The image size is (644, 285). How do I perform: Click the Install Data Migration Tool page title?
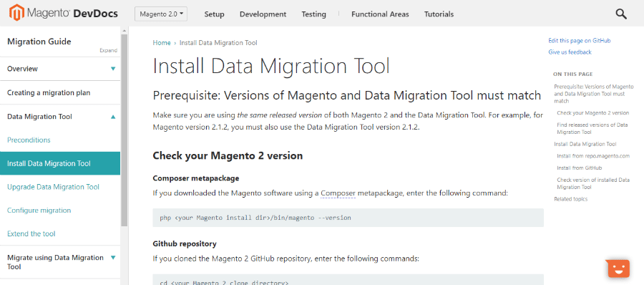[271, 67]
